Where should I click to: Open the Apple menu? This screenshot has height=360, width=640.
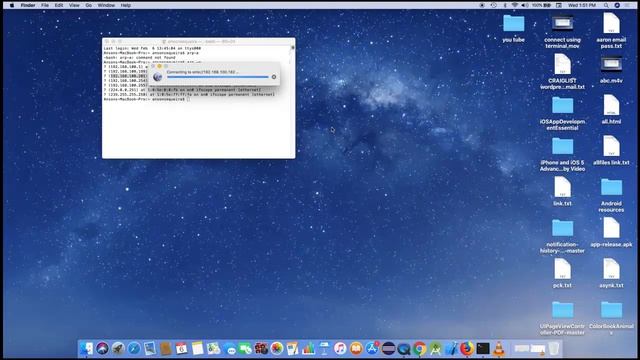(x=12, y=5)
